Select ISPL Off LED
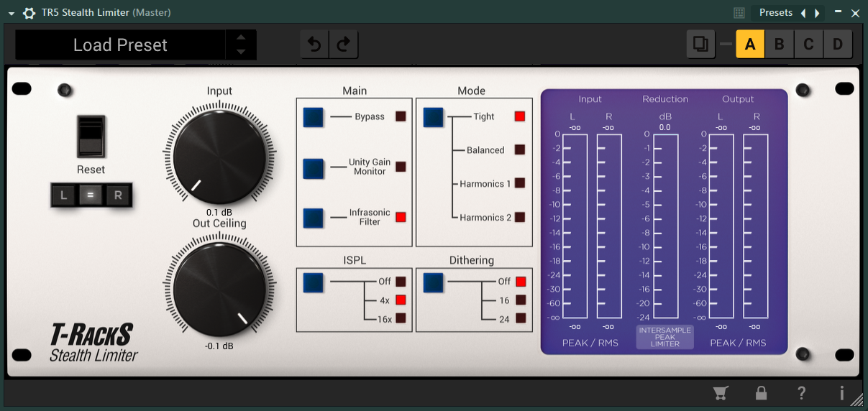This screenshot has height=411, width=868. click(x=401, y=282)
